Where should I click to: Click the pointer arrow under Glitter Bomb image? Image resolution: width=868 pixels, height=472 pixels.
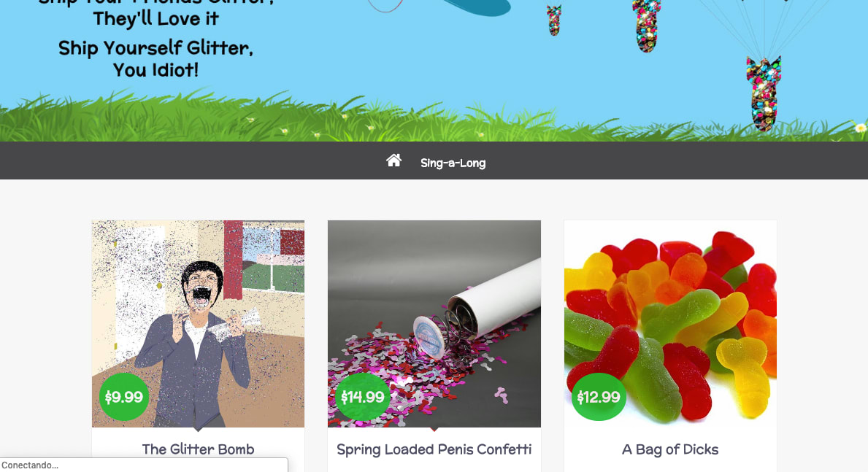[x=198, y=430]
